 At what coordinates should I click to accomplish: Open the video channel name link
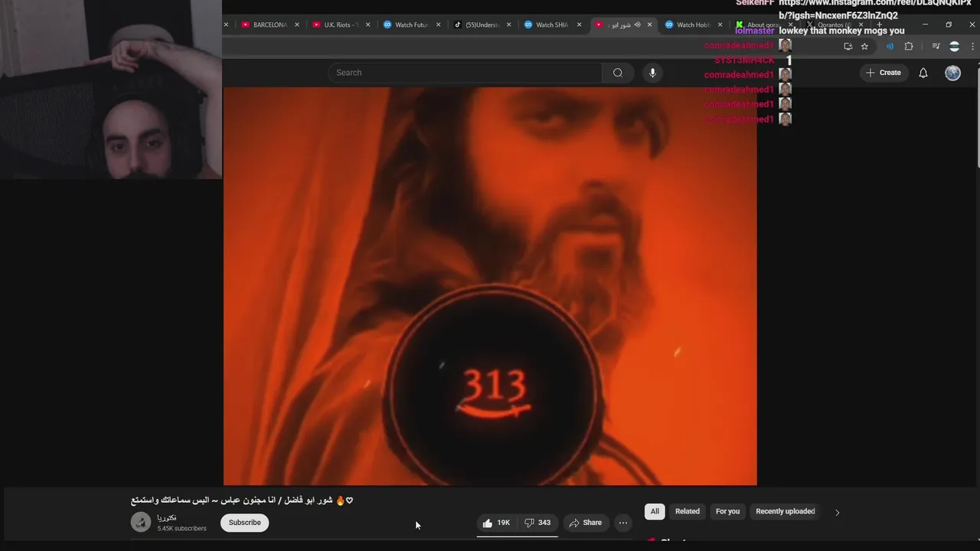167,518
